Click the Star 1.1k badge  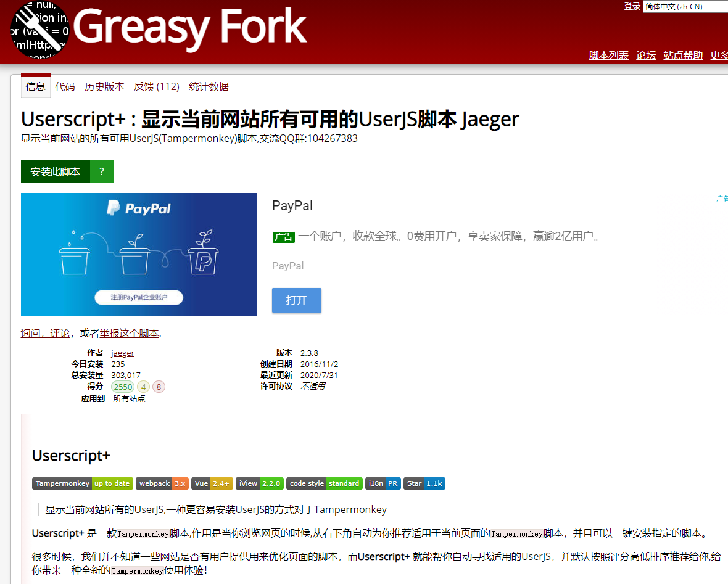point(424,483)
